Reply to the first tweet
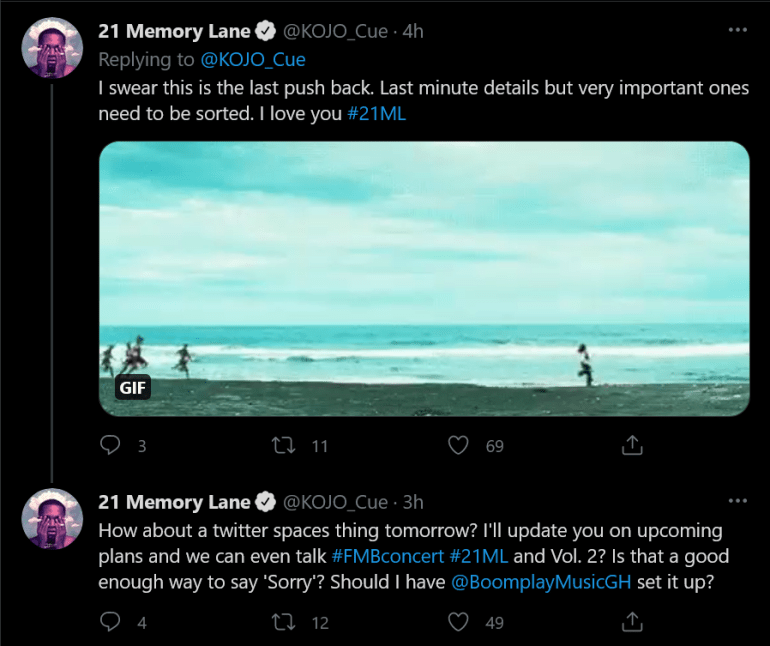The height and width of the screenshot is (646, 770). (111, 446)
